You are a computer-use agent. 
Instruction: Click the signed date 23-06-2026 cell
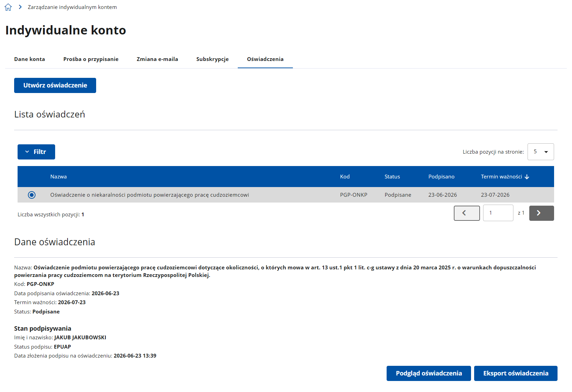(442, 195)
